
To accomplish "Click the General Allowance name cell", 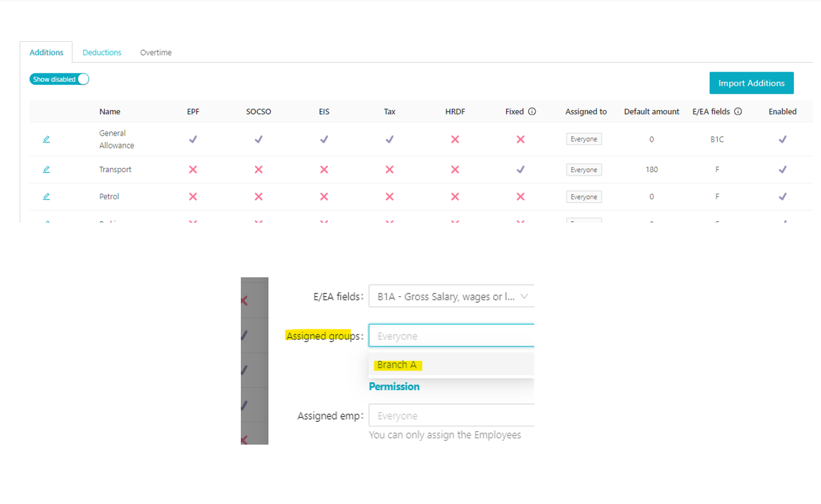I will [117, 139].
